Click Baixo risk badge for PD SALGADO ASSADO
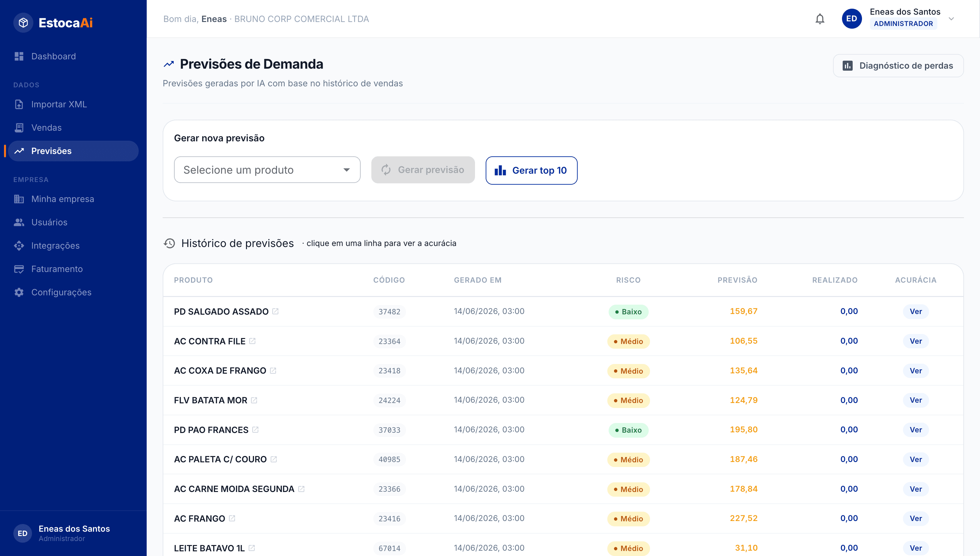 point(628,312)
